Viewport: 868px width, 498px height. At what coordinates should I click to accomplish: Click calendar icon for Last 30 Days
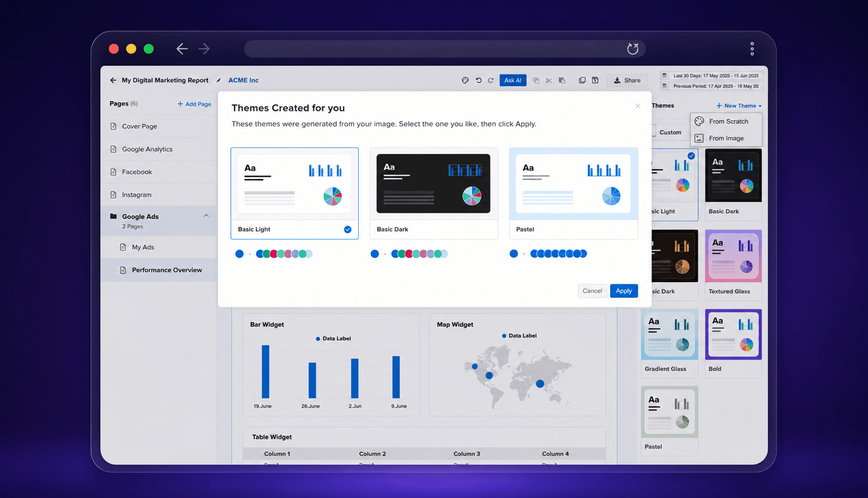pyautogui.click(x=665, y=75)
